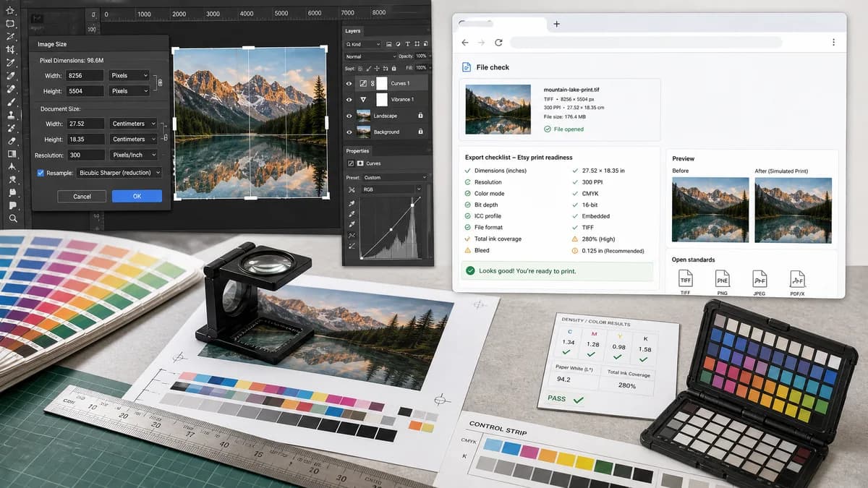Hide the Landscape layer

pos(349,116)
